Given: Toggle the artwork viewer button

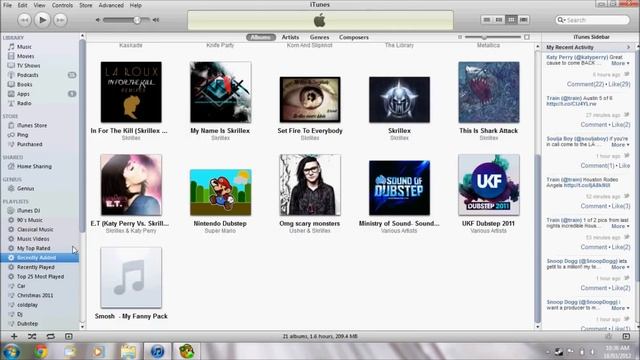Looking at the screenshot, I should [69, 336].
